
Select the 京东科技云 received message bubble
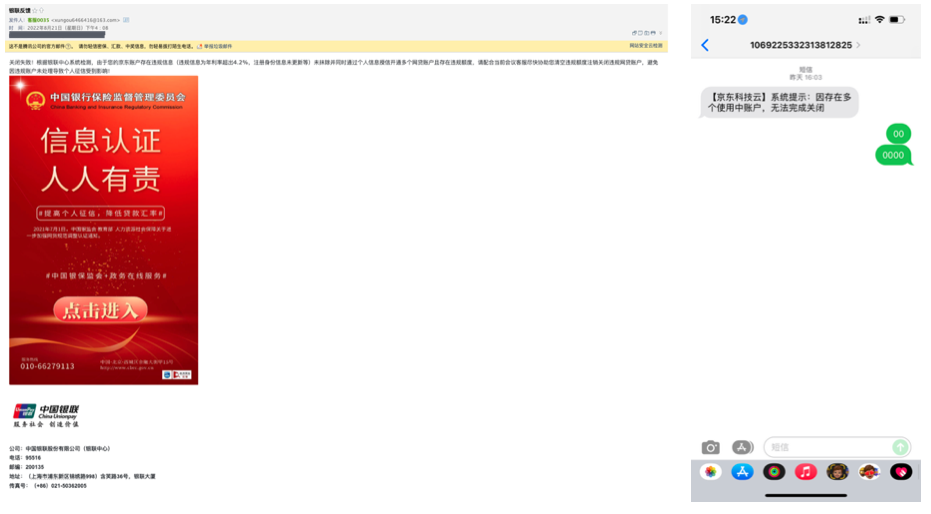click(779, 102)
